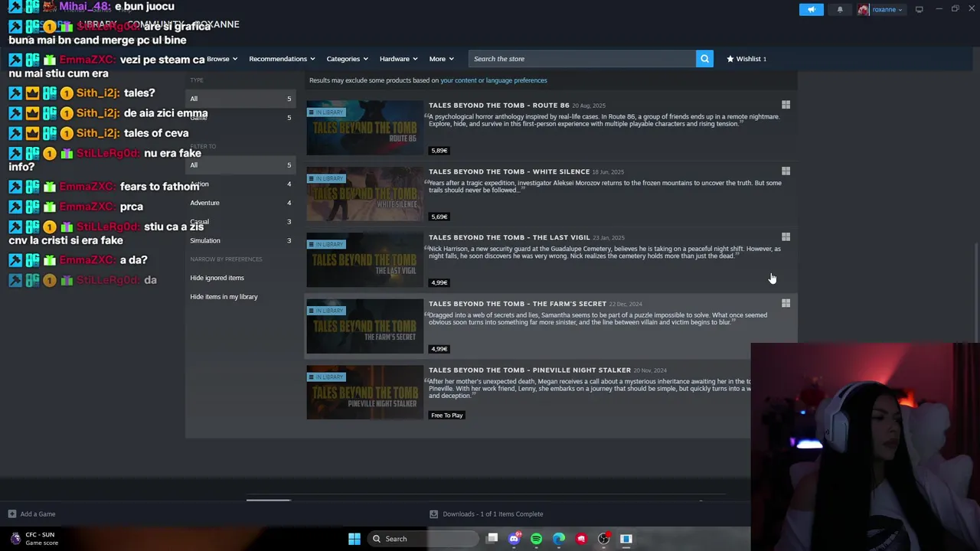
Task: Click the blue search magnifier button
Action: pos(704,59)
